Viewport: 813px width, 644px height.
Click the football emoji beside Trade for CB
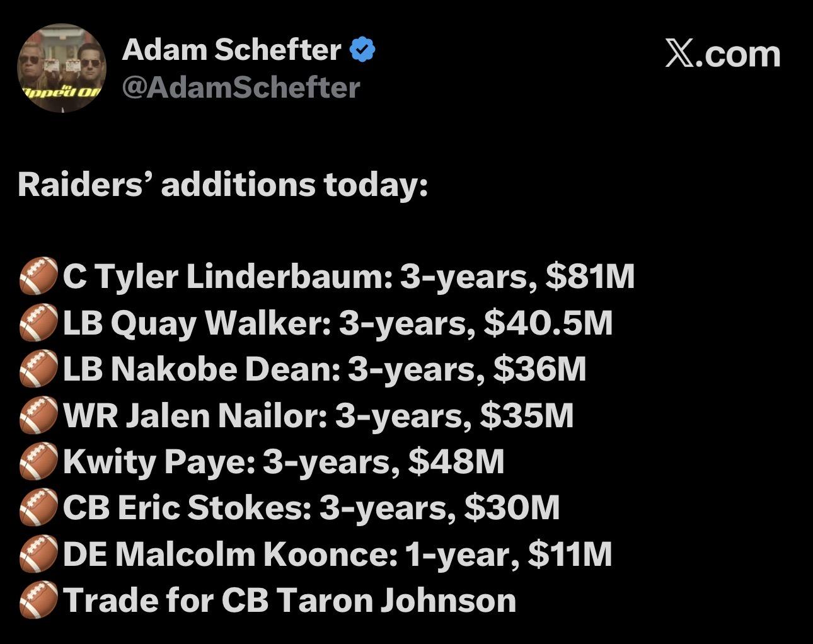(x=38, y=601)
